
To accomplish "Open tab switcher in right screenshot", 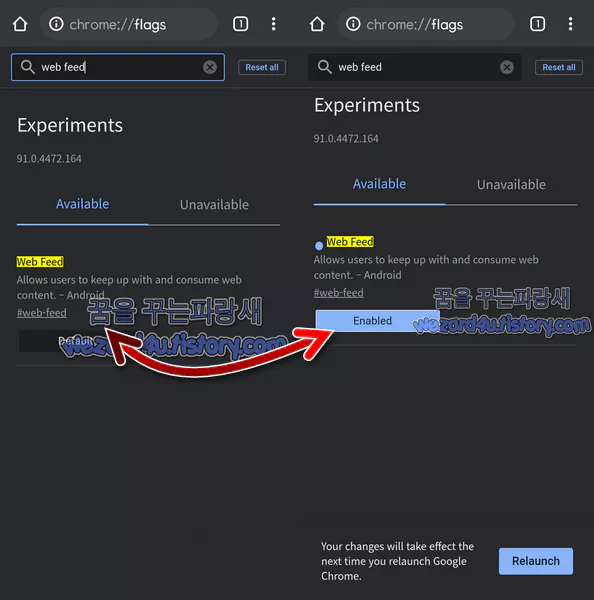I will tap(537, 24).
